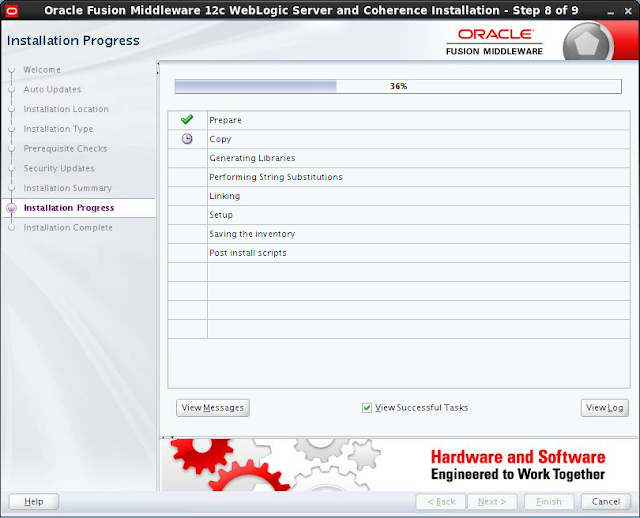Click the disabled Next button
Screen dimensions: 640x518
pos(492,502)
